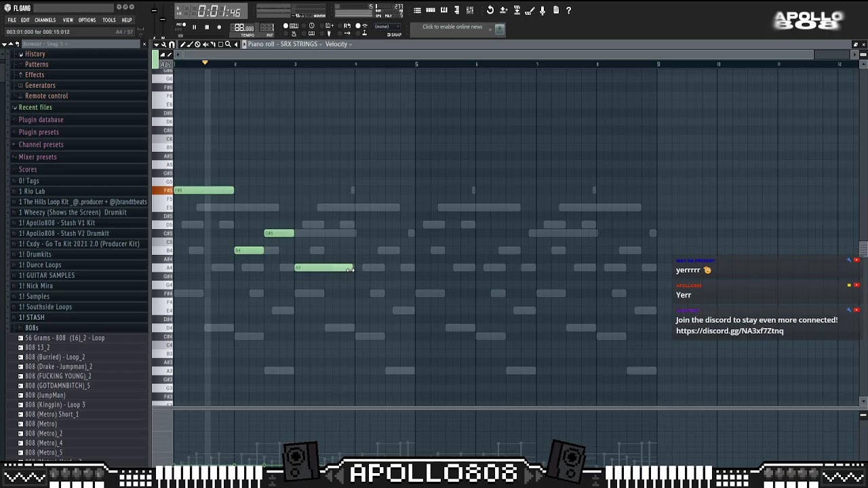The height and width of the screenshot is (488, 868).
Task: Open the EDIT menu
Action: coord(25,20)
